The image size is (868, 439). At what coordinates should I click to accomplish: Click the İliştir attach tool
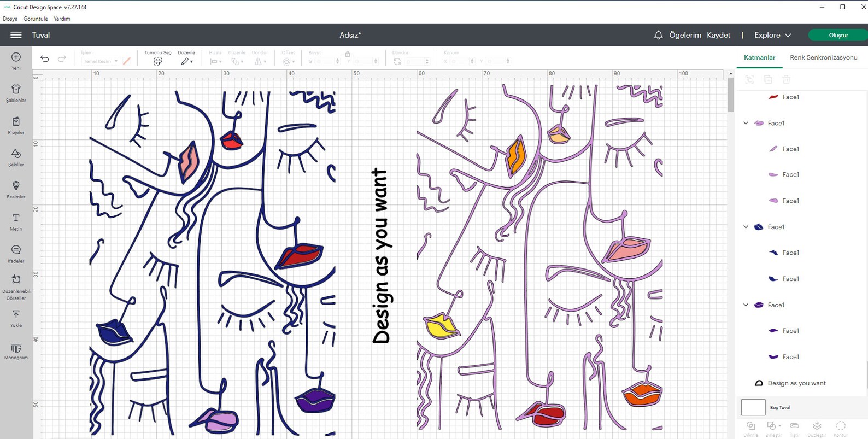pyautogui.click(x=794, y=429)
